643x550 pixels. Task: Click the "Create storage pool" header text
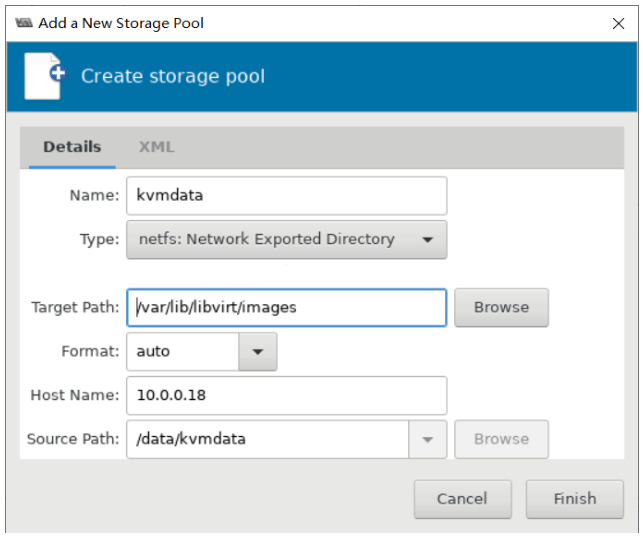pyautogui.click(x=173, y=76)
